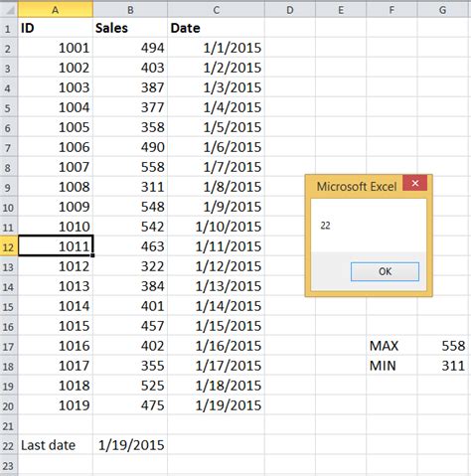The width and height of the screenshot is (471, 476).
Task: Select sales value 377
Action: pos(130,107)
